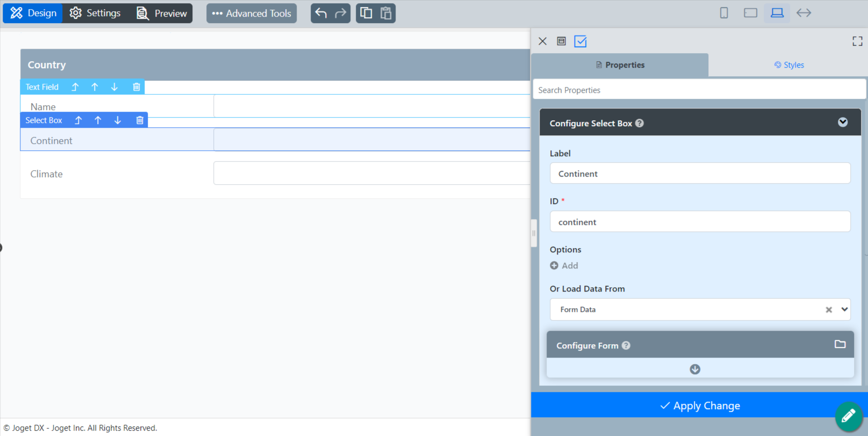Move the Text Field element down
This screenshot has height=436, width=868.
[x=114, y=87]
